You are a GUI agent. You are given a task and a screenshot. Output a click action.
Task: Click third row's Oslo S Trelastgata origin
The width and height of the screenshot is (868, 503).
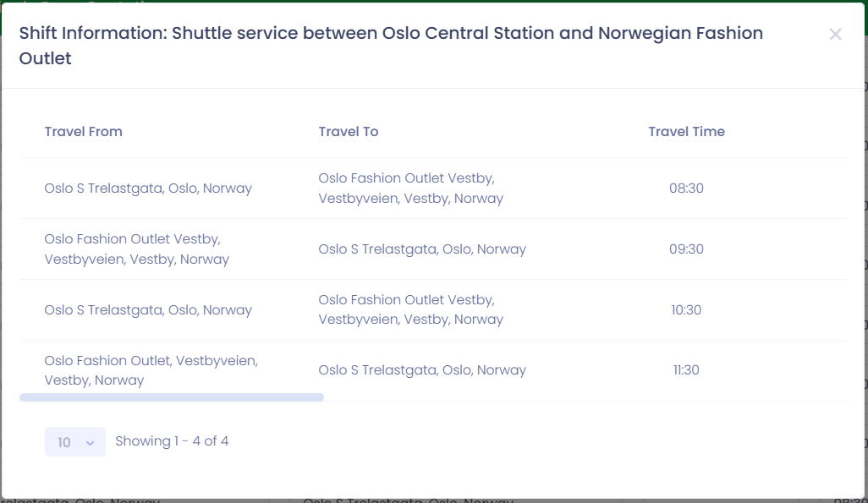[x=148, y=310]
